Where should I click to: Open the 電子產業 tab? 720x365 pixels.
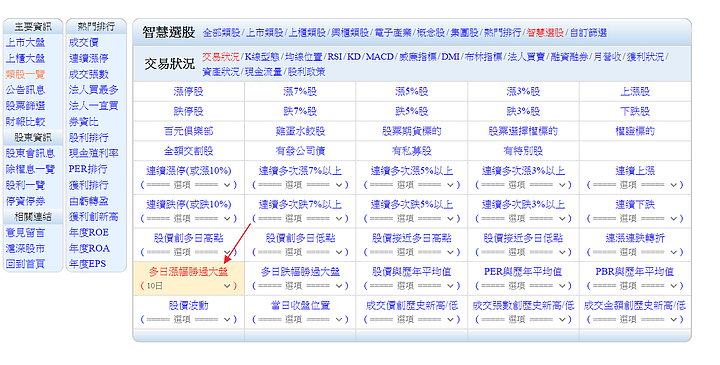coord(393,33)
